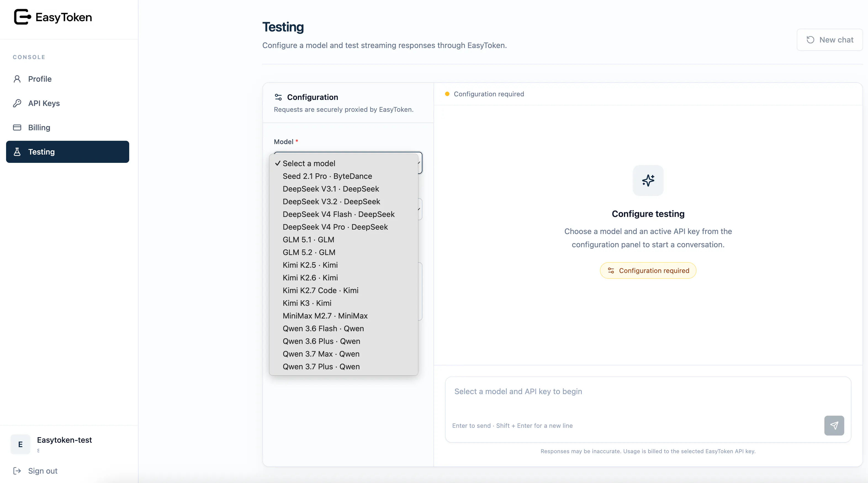Click the Profile person icon

[17, 79]
